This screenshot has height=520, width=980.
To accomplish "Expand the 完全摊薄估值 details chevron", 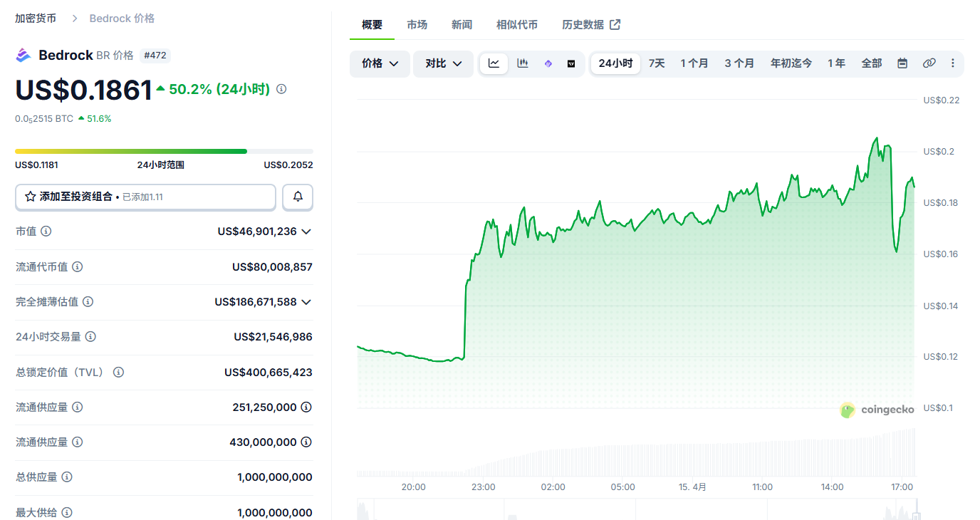I will 306,302.
